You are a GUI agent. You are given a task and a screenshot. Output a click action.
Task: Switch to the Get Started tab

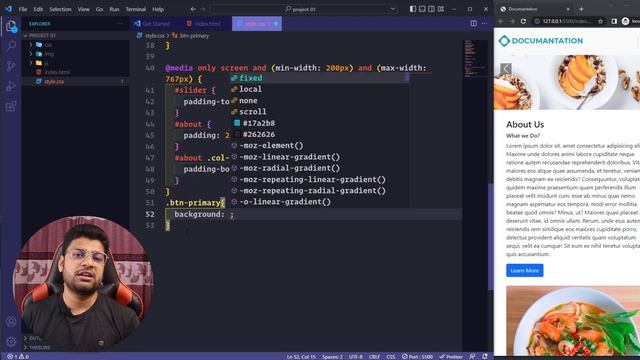pos(153,24)
